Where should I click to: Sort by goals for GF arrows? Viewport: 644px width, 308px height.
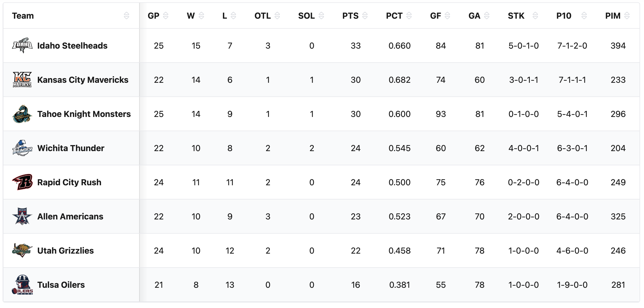click(x=447, y=16)
